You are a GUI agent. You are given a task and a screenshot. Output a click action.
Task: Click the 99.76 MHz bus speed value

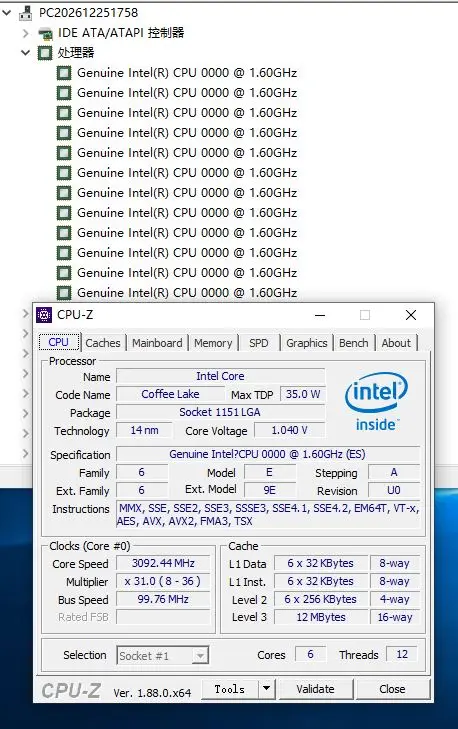tap(163, 599)
